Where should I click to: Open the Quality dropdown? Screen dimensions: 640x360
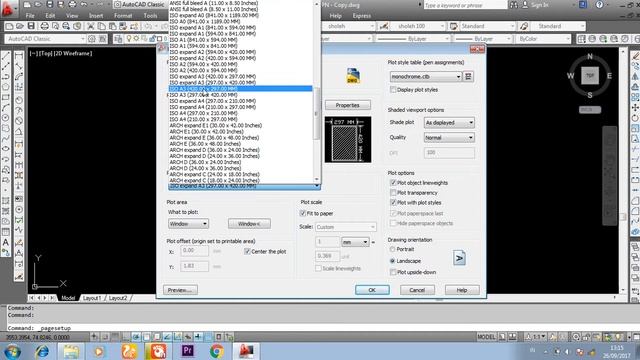(x=449, y=138)
